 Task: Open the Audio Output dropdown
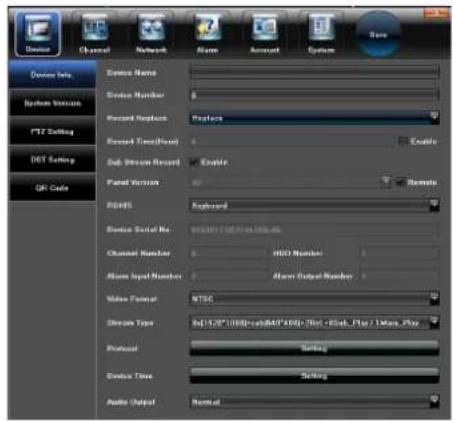(314, 402)
